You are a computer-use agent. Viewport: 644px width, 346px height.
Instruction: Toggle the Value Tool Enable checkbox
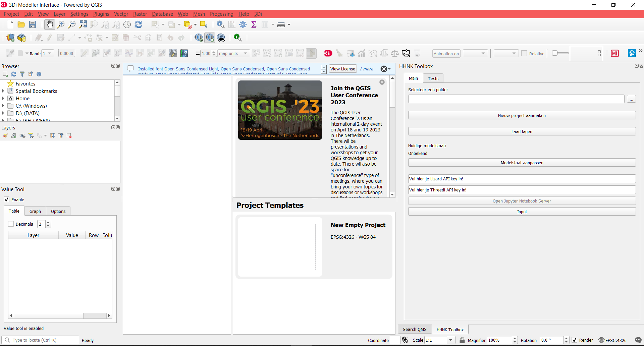(x=6, y=199)
